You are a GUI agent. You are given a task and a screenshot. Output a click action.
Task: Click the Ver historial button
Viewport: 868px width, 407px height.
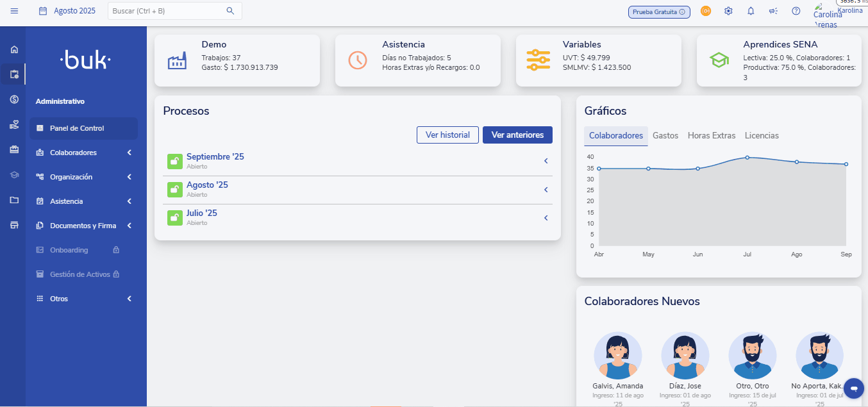447,135
